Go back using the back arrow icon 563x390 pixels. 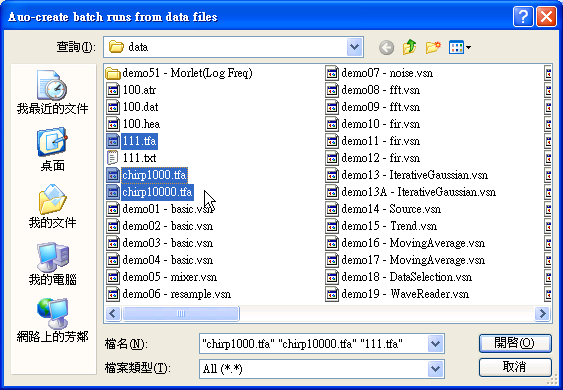point(386,47)
